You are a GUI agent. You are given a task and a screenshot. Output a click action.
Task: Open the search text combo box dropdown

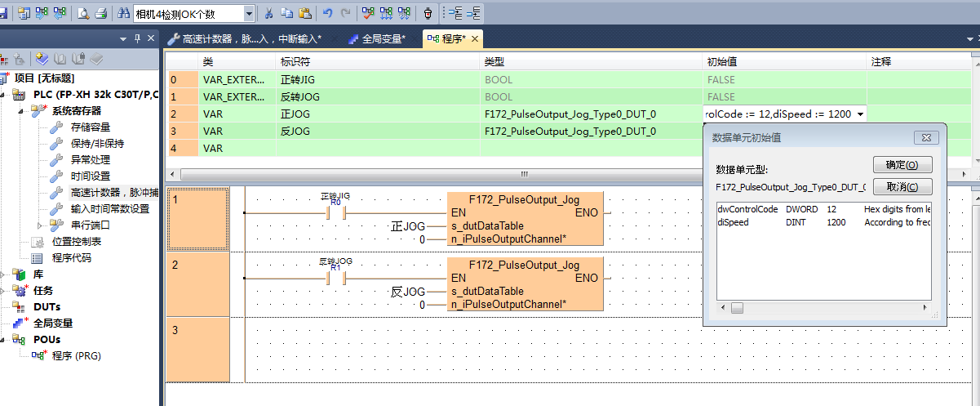248,14
